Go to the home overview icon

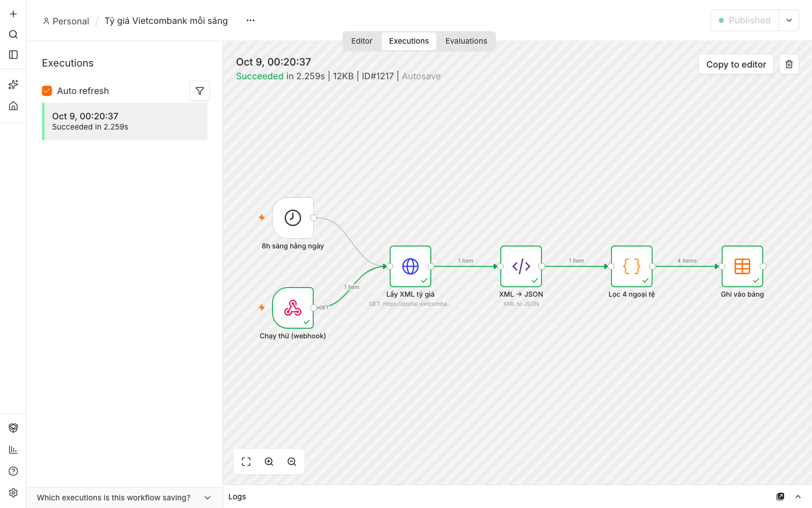13,106
